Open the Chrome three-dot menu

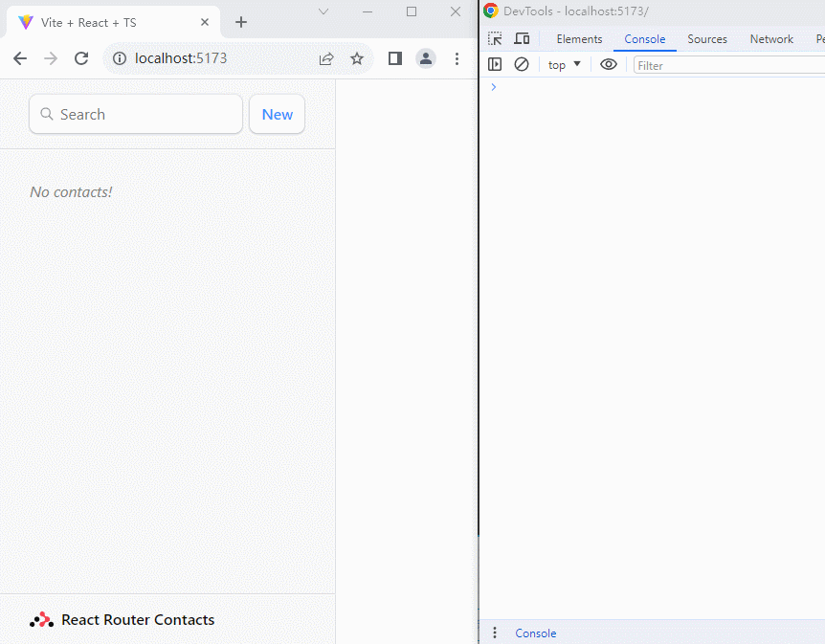point(457,58)
